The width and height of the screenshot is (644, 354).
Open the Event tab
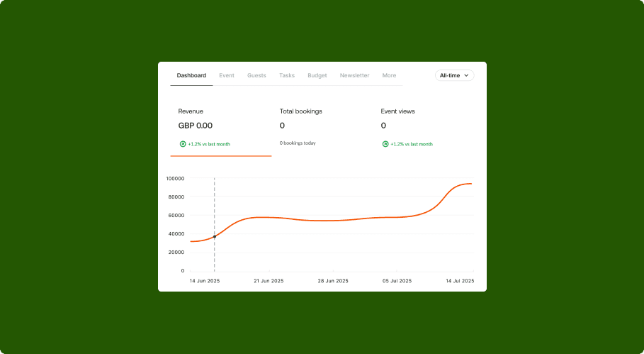click(227, 75)
